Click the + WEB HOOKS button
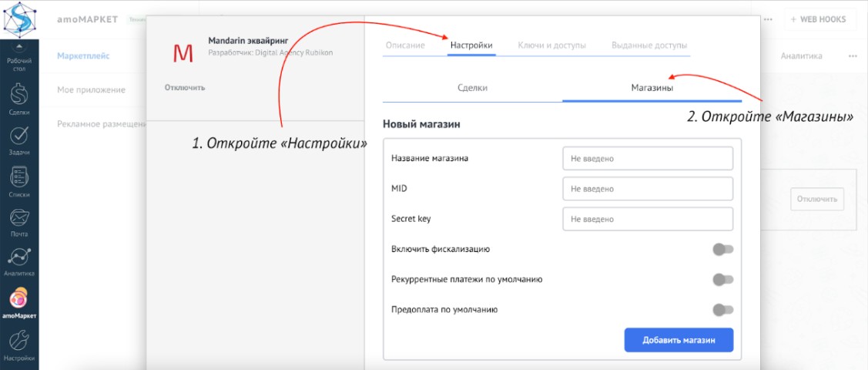The width and height of the screenshot is (868, 370). (x=820, y=19)
